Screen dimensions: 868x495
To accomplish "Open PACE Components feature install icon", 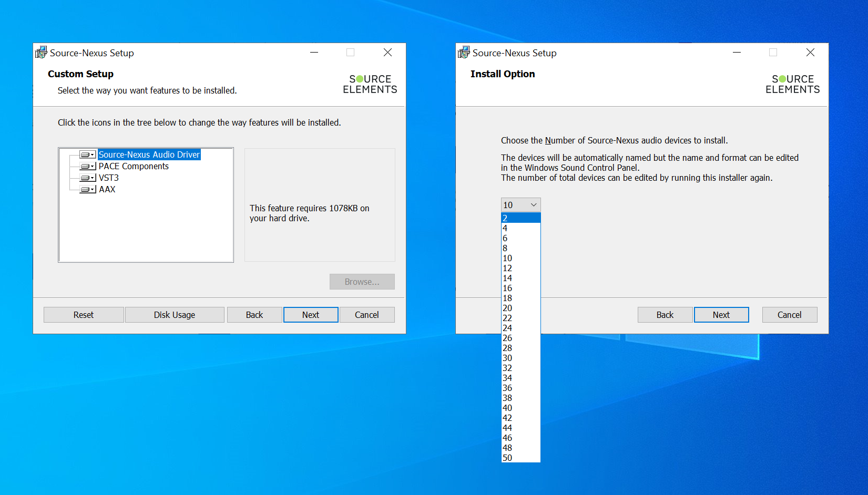I will [87, 166].
